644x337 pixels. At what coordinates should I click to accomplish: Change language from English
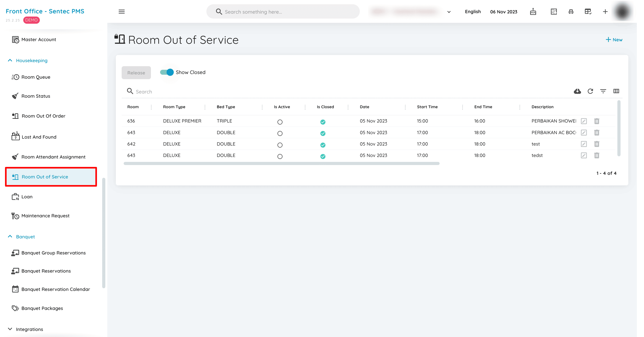coord(472,11)
